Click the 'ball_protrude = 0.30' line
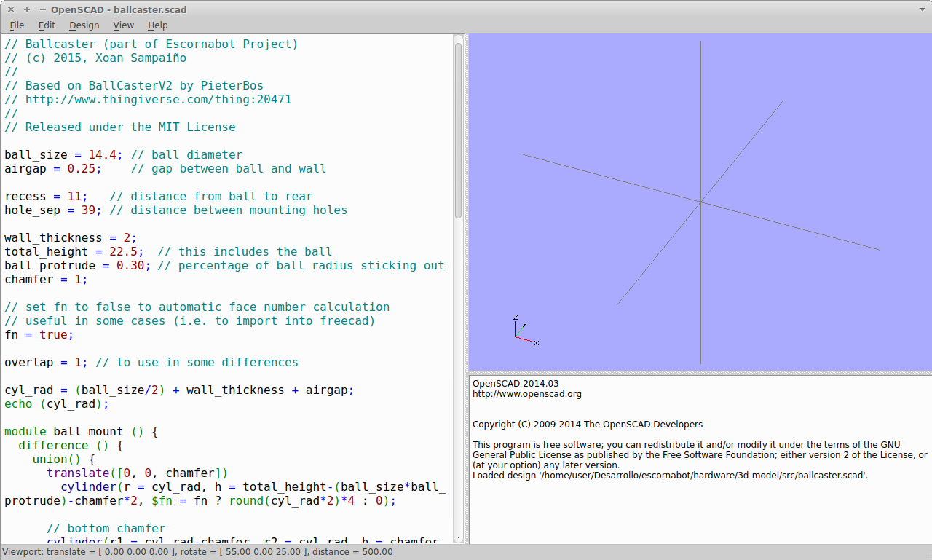 click(x=224, y=266)
